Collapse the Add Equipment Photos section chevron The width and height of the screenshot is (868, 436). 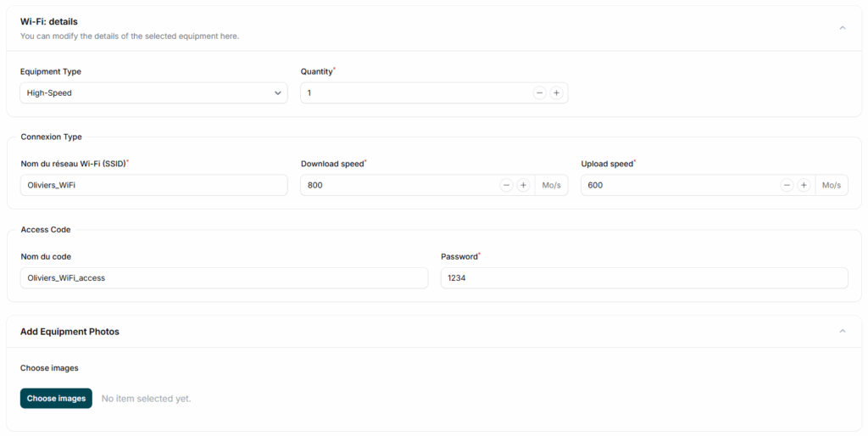pos(842,331)
